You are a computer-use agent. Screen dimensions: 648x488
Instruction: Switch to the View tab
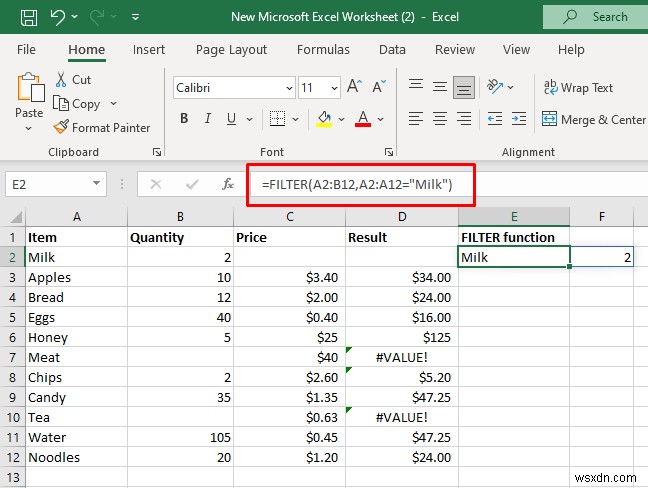pyautogui.click(x=516, y=50)
